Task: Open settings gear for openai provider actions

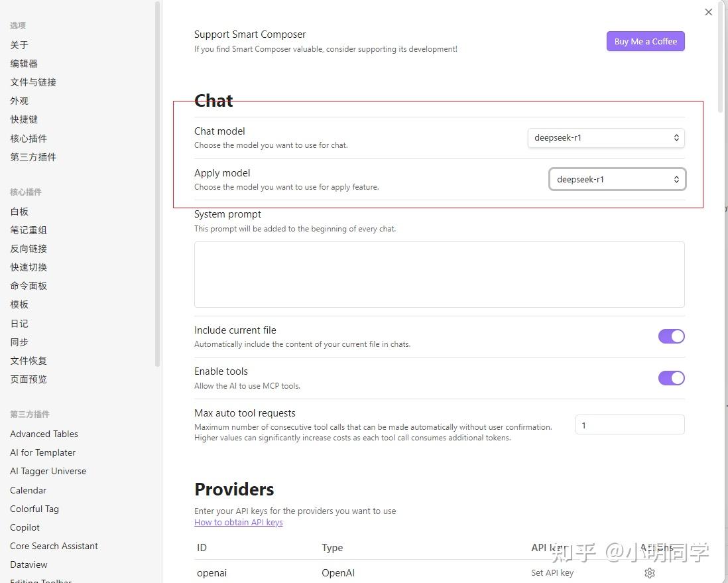Action: (x=650, y=572)
